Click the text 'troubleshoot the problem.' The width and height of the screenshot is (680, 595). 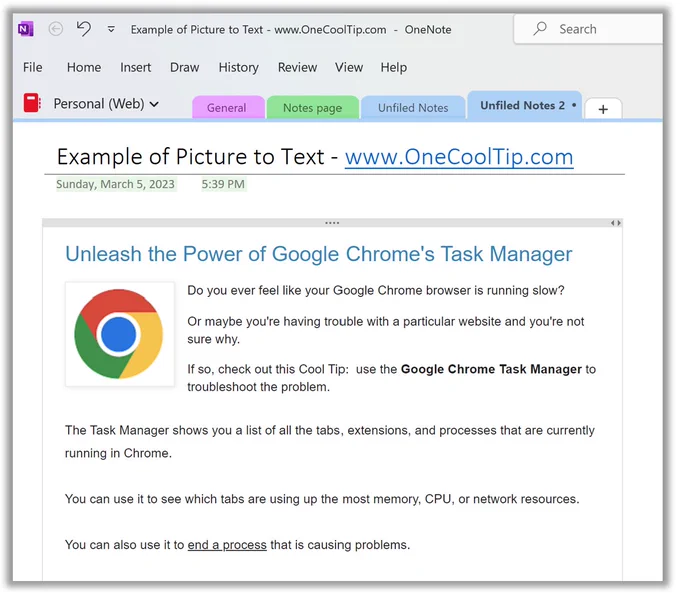pyautogui.click(x=258, y=387)
